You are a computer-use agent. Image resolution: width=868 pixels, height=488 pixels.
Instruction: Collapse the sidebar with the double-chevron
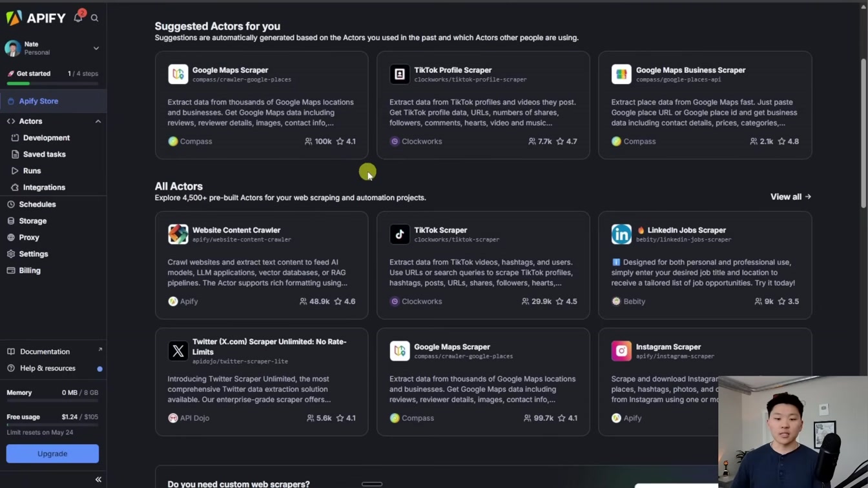pyautogui.click(x=98, y=480)
